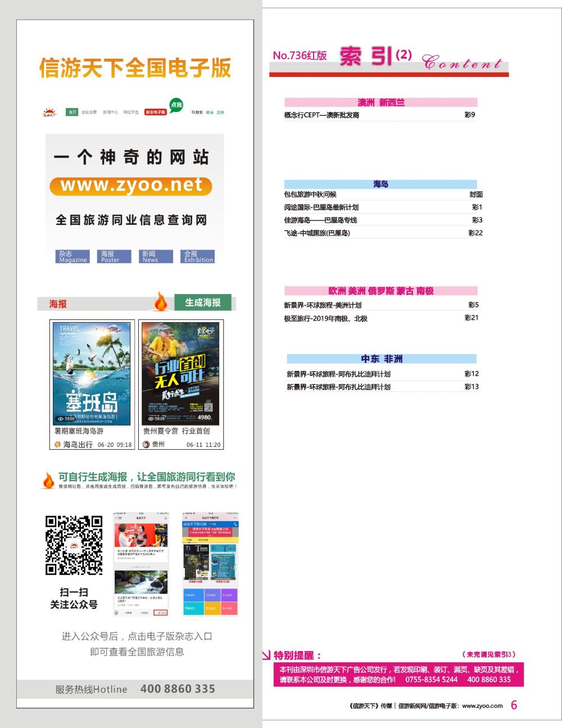Viewport: 562px width, 728px height.
Task: Click the 海报 Poster tile
Action: tap(115, 256)
